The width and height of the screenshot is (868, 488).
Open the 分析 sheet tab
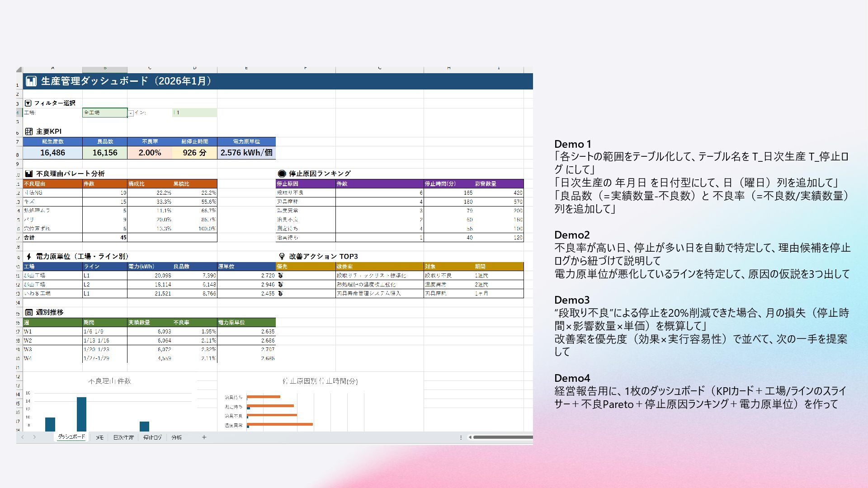[177, 437]
